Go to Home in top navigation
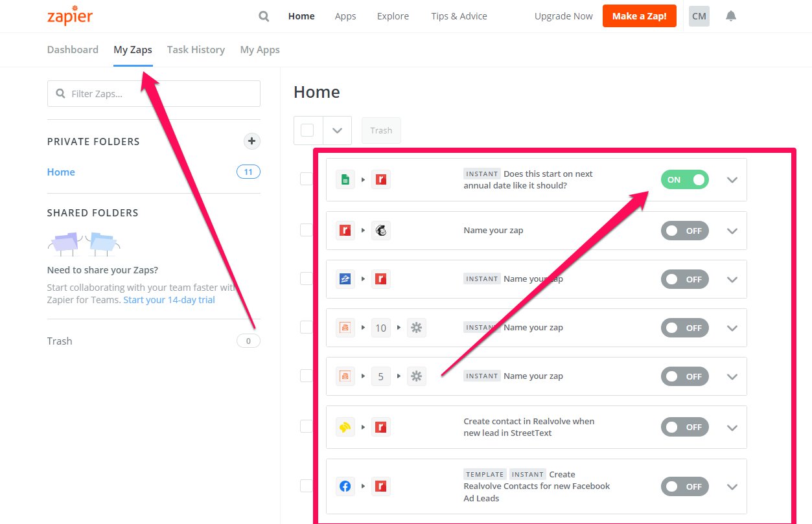 301,16
